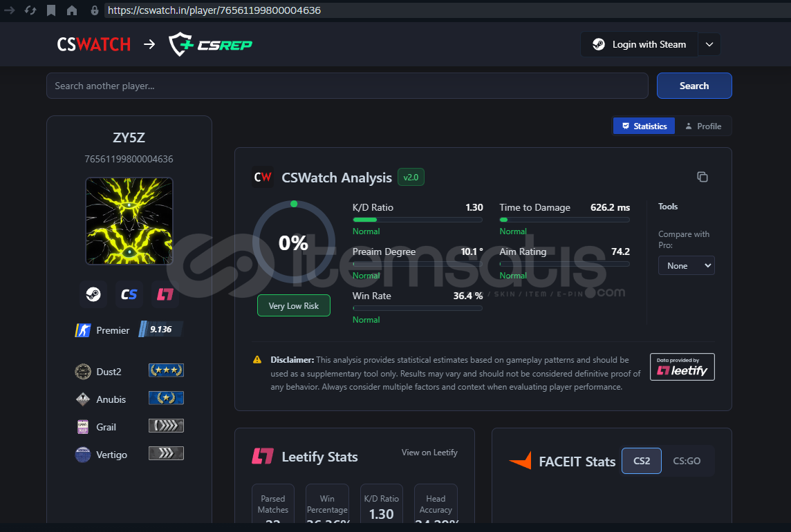The width and height of the screenshot is (791, 532).
Task: Click the K/D Ratio progress bar
Action: [x=417, y=220]
